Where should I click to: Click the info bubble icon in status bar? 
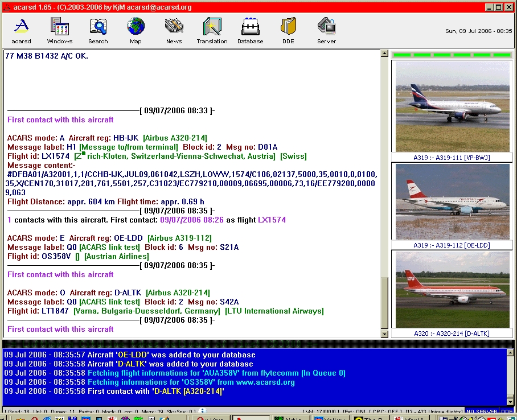click(203, 410)
